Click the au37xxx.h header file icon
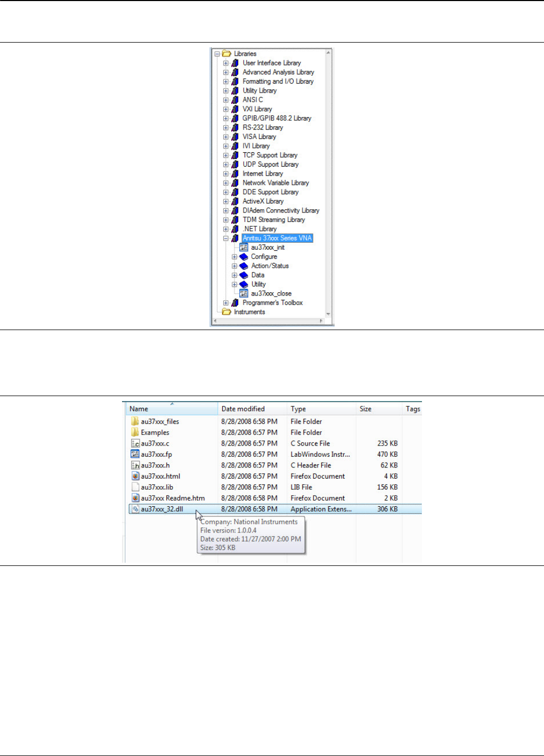544x756 pixels. 135,465
